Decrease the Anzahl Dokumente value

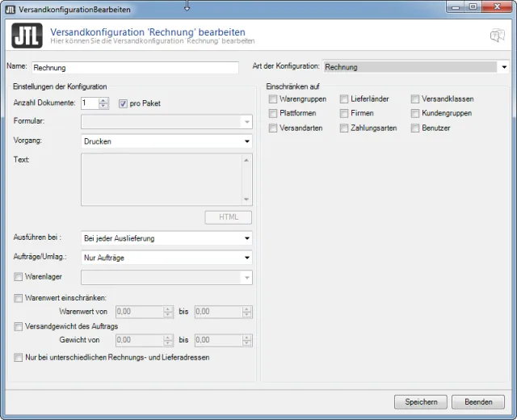coord(103,106)
